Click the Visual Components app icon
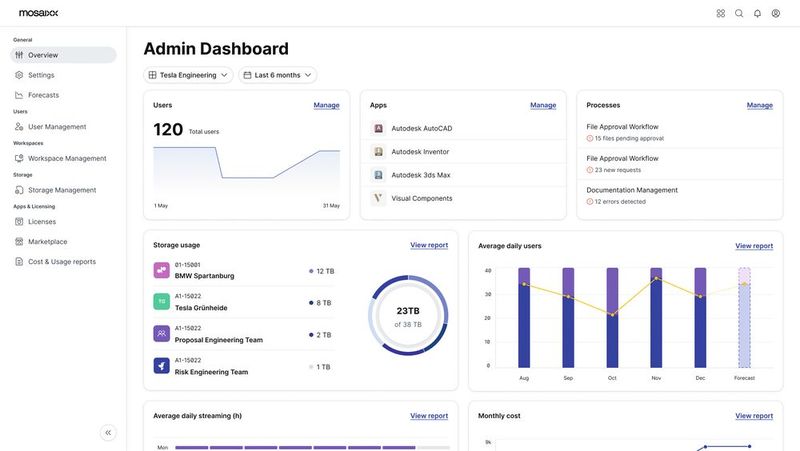Image resolution: width=800 pixels, height=451 pixels. pos(378,198)
